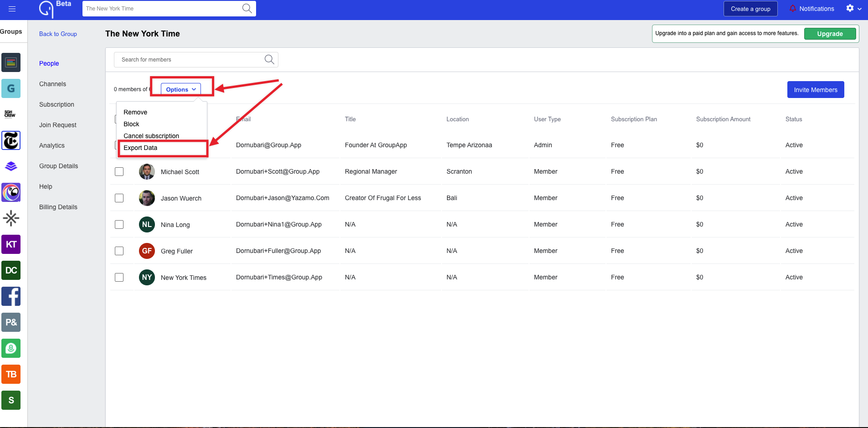Click the NY avatar for New York Times
Viewport: 868px width, 428px height.
[147, 277]
